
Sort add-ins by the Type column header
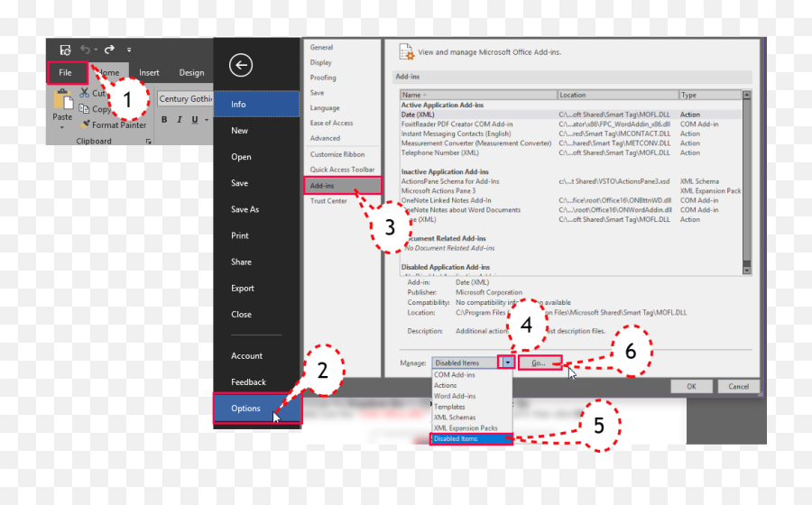pos(710,95)
